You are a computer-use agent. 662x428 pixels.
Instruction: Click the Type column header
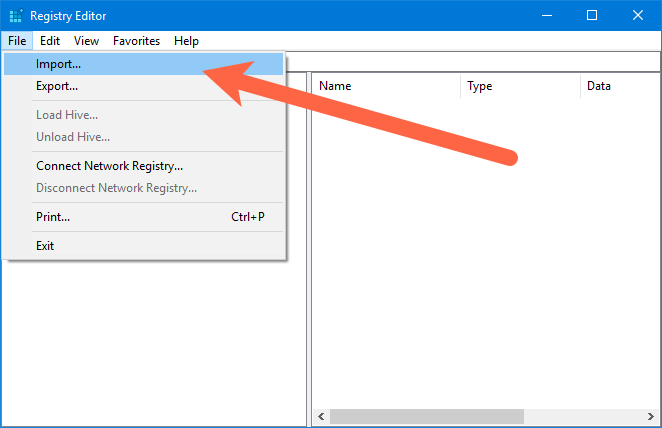(x=520, y=86)
